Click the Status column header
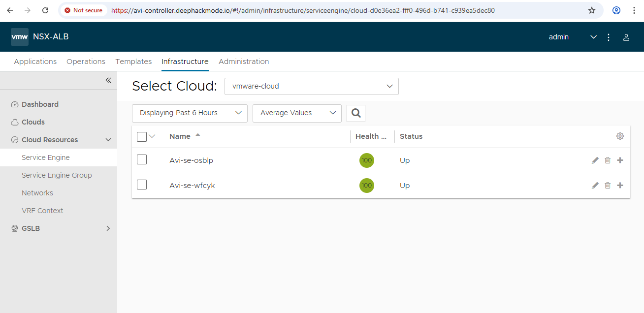The width and height of the screenshot is (644, 313). (x=411, y=136)
